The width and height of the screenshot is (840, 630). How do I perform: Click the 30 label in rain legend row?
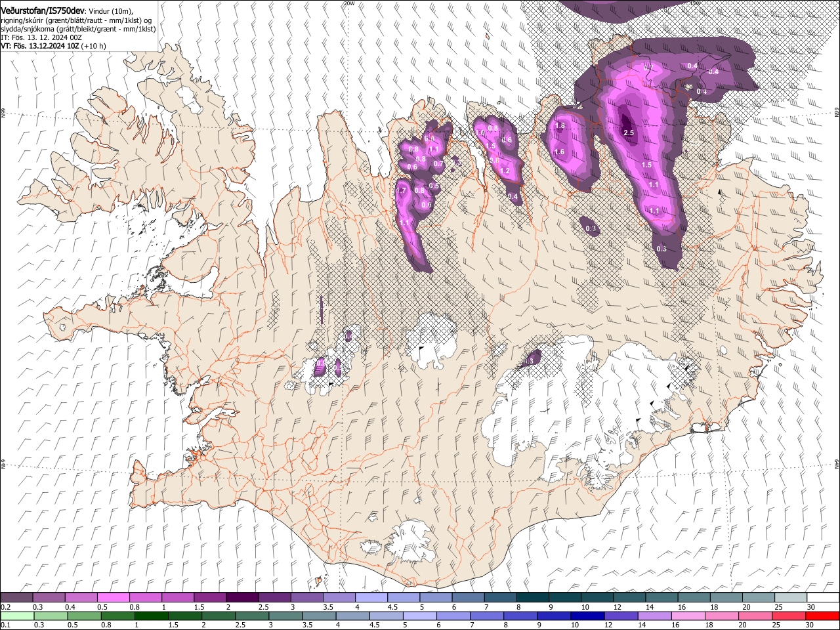coord(810,625)
